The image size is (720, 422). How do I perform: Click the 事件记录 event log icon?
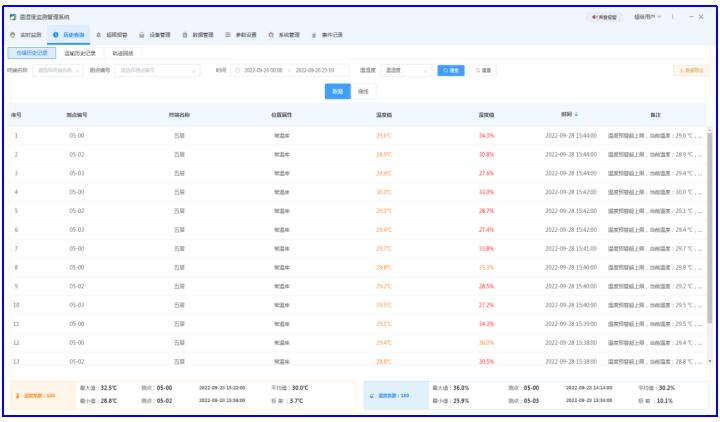pos(314,34)
